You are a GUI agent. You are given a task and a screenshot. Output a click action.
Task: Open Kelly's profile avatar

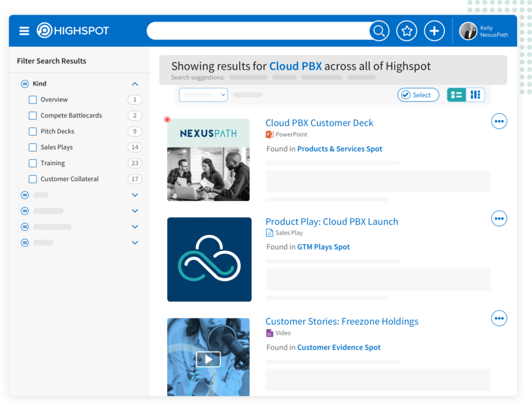[468, 31]
